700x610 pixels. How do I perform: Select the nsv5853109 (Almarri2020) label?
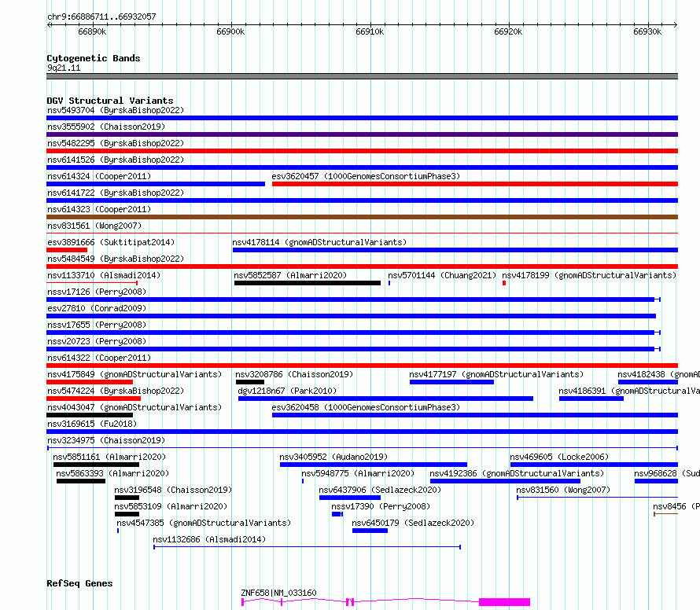[x=171, y=506]
